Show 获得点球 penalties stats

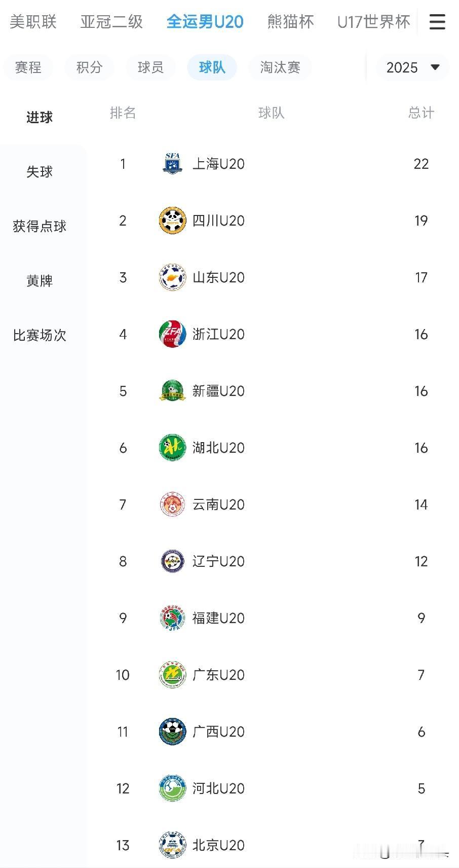click(40, 226)
